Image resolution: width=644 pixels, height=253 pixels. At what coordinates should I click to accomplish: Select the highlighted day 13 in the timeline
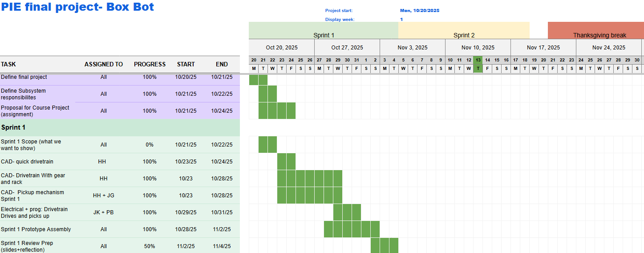coord(478,60)
